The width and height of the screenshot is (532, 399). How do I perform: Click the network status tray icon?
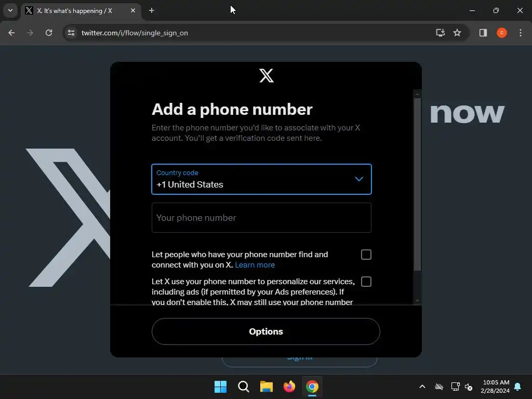click(x=455, y=387)
